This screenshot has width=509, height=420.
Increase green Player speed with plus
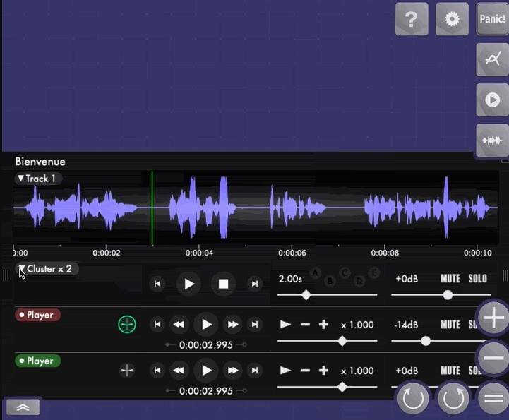[x=323, y=371]
